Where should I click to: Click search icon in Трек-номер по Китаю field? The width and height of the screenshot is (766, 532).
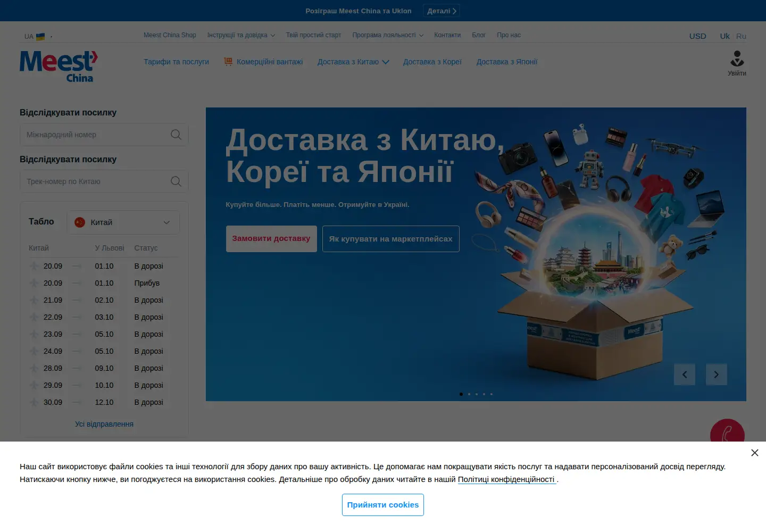[x=176, y=181]
